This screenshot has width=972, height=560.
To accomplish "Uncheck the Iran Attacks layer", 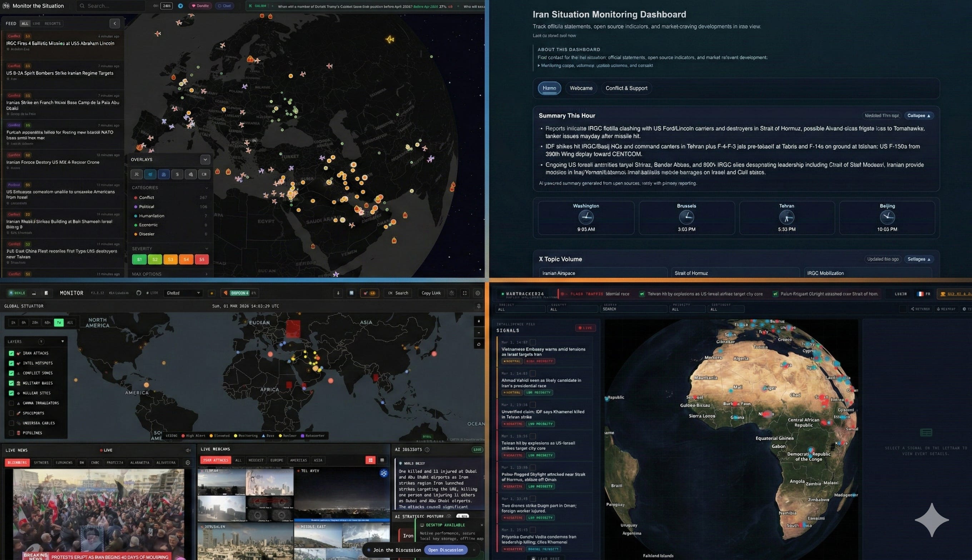I will pos(11,353).
